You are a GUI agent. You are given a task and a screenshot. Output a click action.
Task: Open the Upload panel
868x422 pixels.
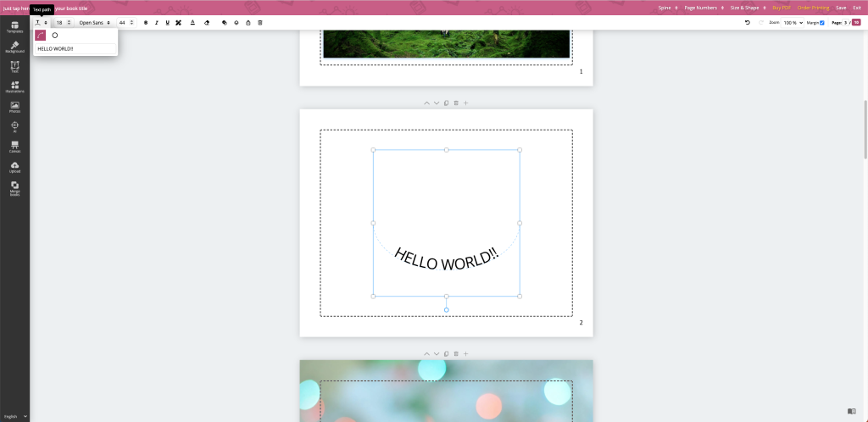pyautogui.click(x=15, y=167)
